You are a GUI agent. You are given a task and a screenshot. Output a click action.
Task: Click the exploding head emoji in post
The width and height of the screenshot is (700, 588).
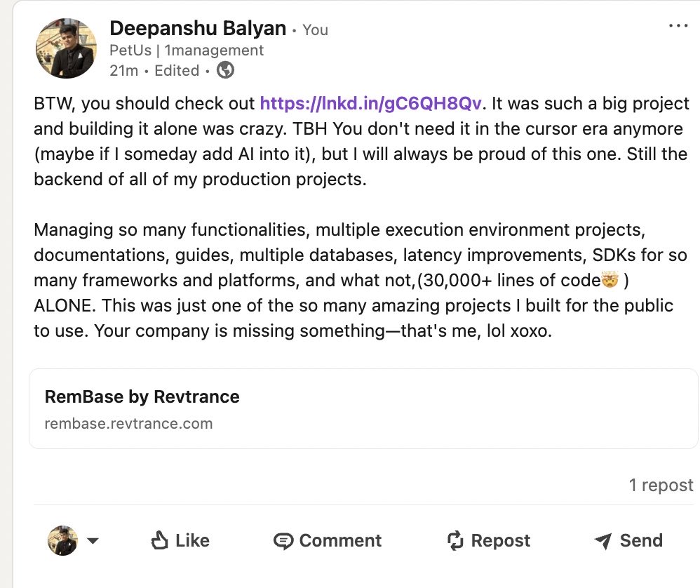(x=610, y=279)
